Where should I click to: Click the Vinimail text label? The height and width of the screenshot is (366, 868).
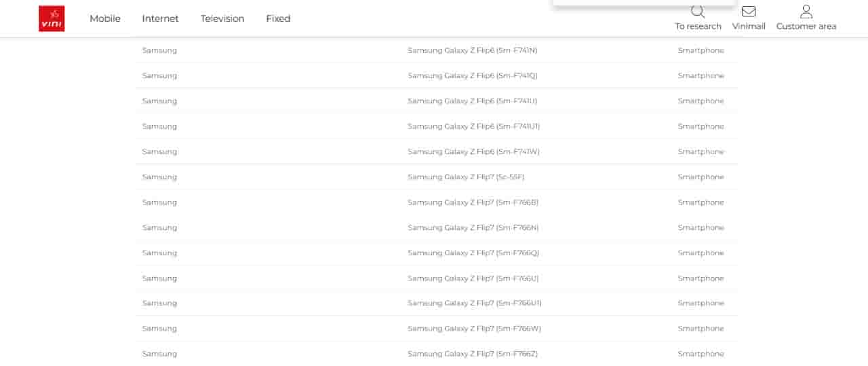pos(749,26)
